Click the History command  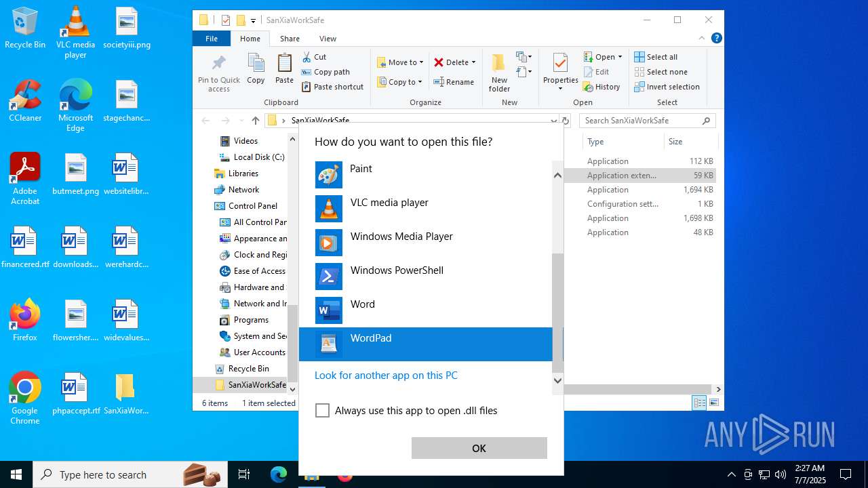(601, 87)
